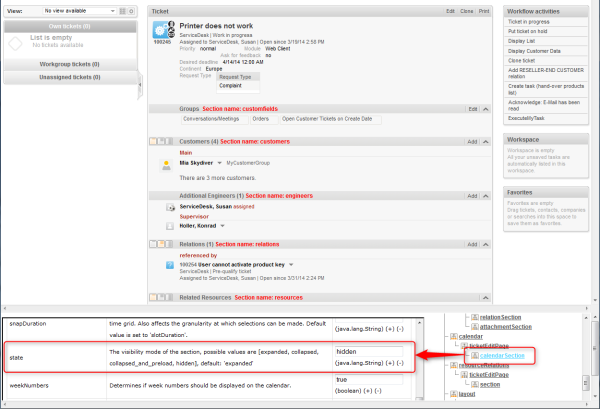Click first view-mode icon in Related Resources header
The width and height of the screenshot is (600, 409).
point(153,297)
